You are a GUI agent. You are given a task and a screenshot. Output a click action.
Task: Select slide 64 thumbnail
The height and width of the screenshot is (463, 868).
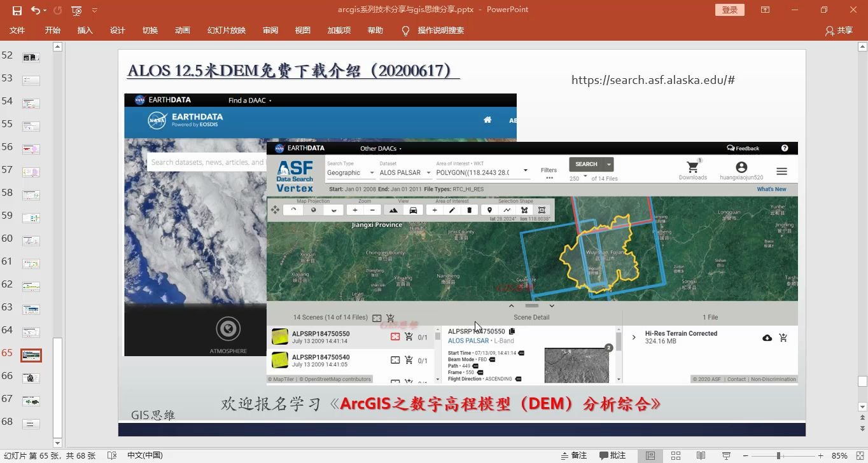click(x=31, y=332)
